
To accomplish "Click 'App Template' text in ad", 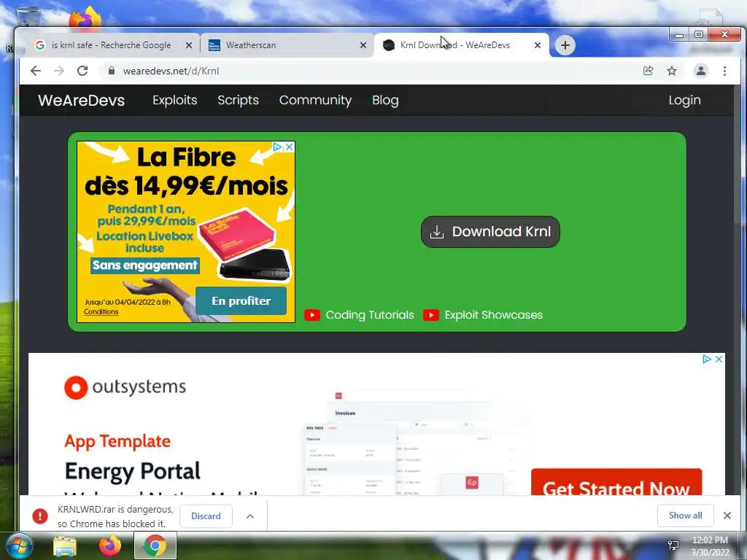I will (117, 442).
